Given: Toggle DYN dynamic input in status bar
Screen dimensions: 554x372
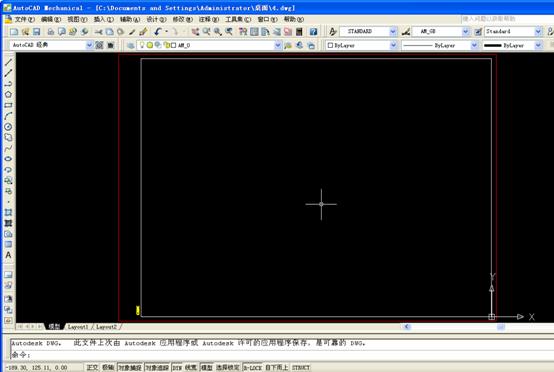Looking at the screenshot, I should 177,367.
